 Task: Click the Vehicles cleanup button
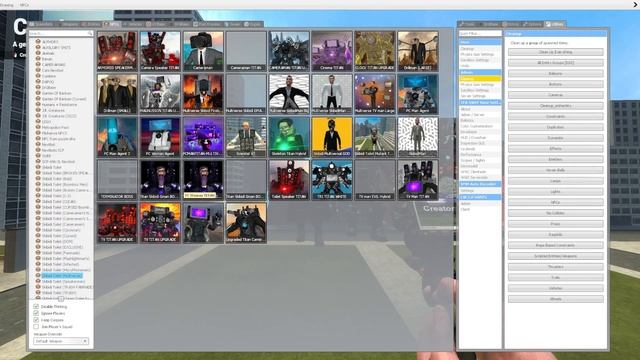(x=556, y=288)
